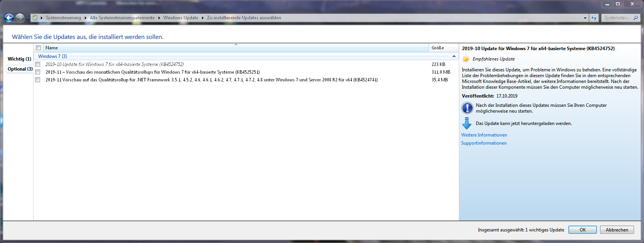Expand arrow before Systemsteuerung breadcrumb

pos(42,18)
